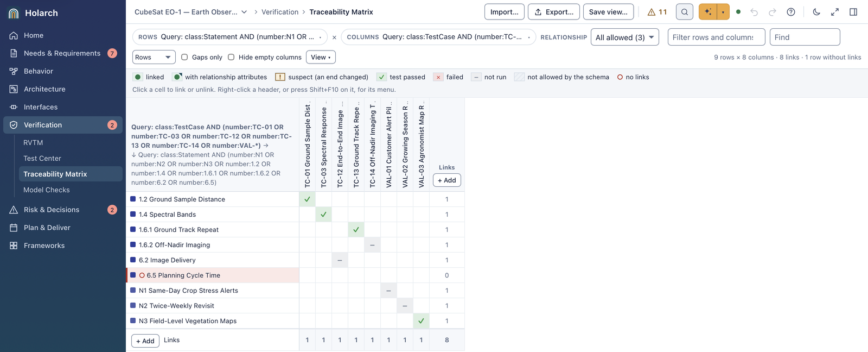The image size is (868, 352).
Task: Select row 1.2 Ground Sample Distance
Action: (213, 199)
